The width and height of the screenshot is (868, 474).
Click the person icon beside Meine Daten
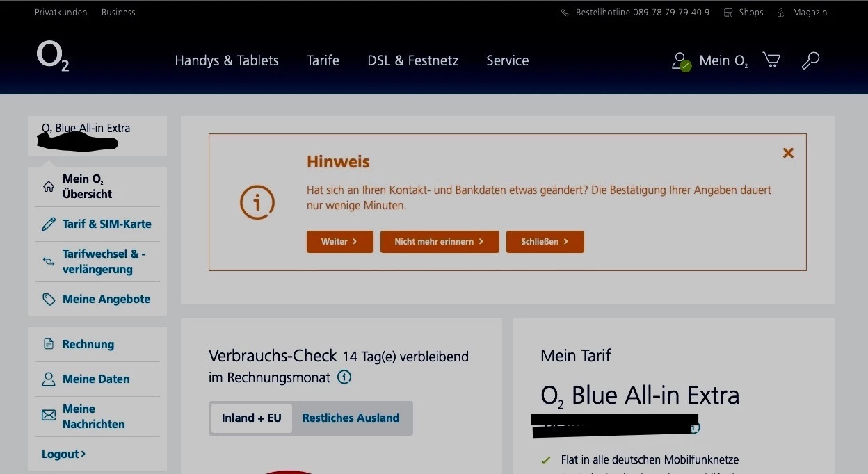click(x=49, y=379)
